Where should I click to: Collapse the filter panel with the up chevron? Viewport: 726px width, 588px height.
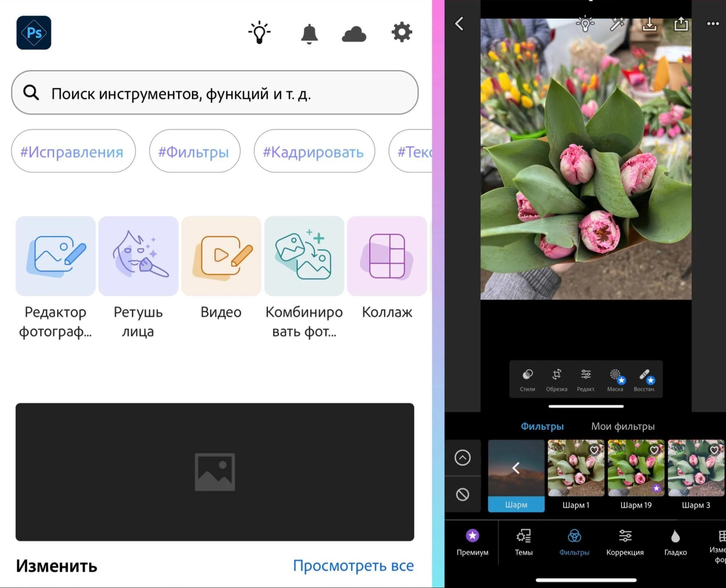pyautogui.click(x=463, y=457)
